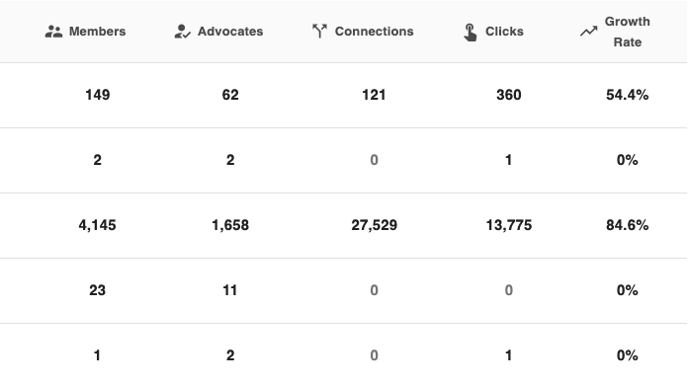This screenshot has width=688, height=387.
Task: Click the 121 connections value
Action: [x=374, y=95]
